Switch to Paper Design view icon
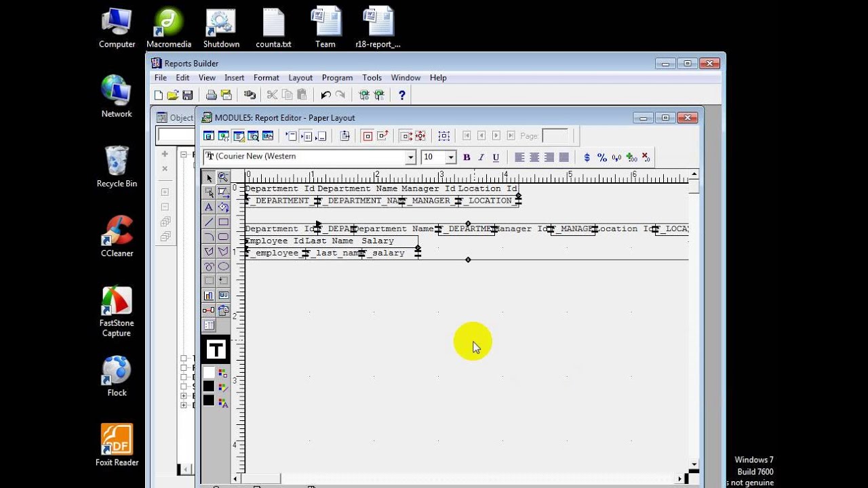 pyautogui.click(x=253, y=136)
